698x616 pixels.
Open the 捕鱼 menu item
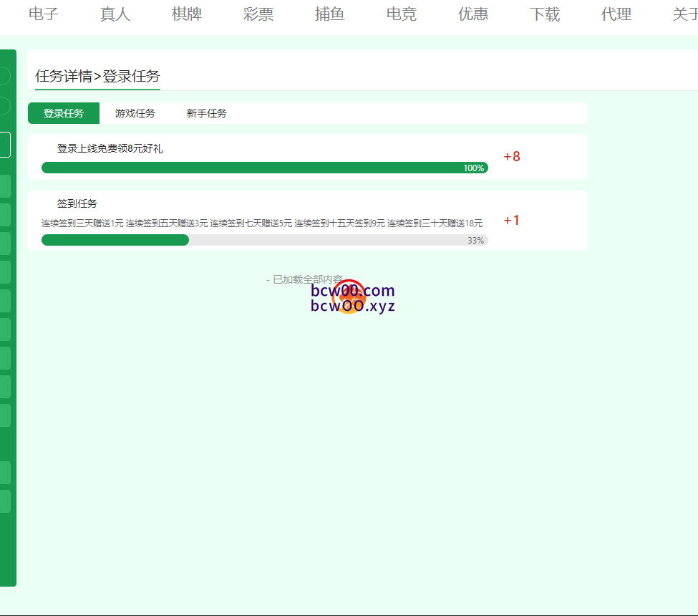[x=330, y=14]
